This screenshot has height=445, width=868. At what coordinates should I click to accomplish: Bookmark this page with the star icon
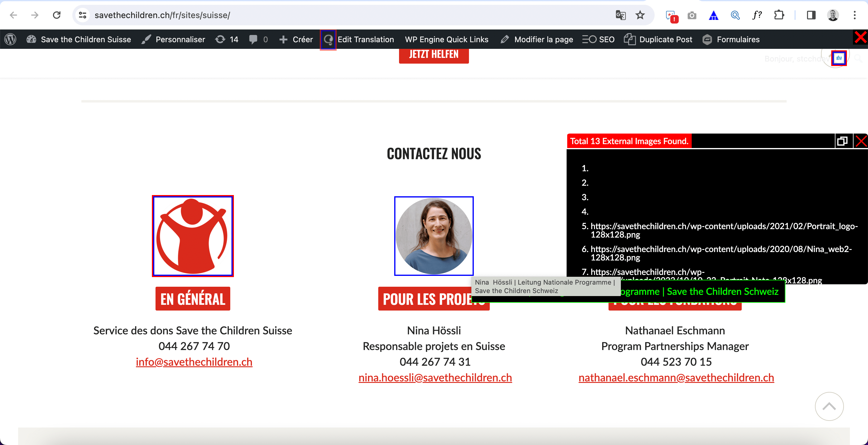[x=640, y=15]
